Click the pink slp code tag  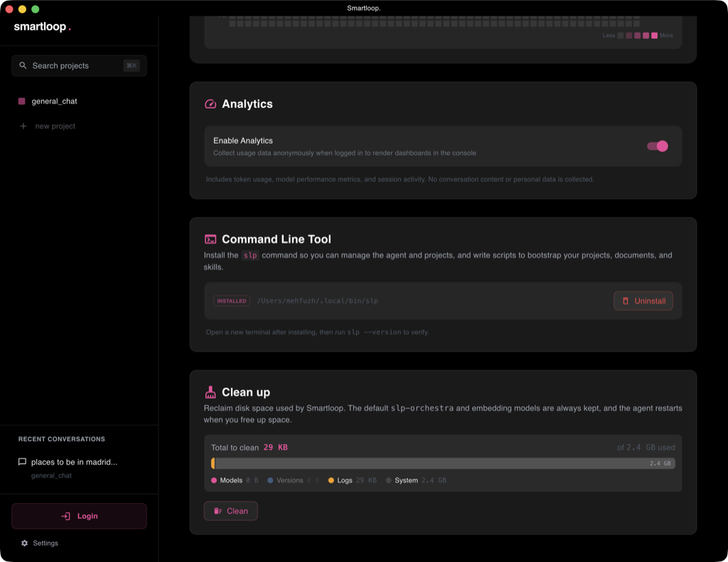250,255
